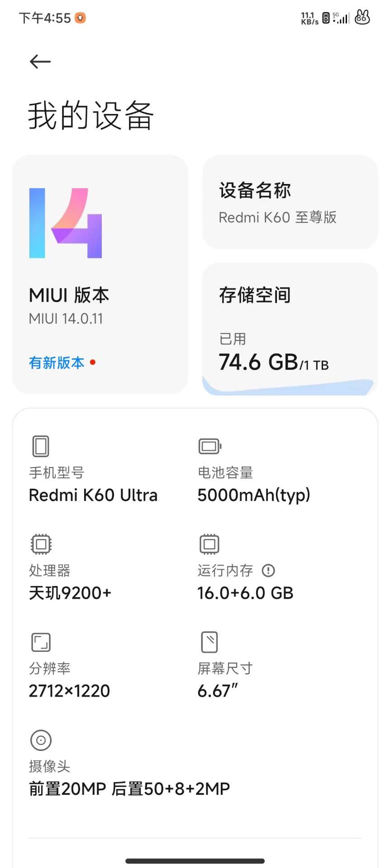Tap the RAM memory icon
The width and height of the screenshot is (390, 868).
(209, 544)
